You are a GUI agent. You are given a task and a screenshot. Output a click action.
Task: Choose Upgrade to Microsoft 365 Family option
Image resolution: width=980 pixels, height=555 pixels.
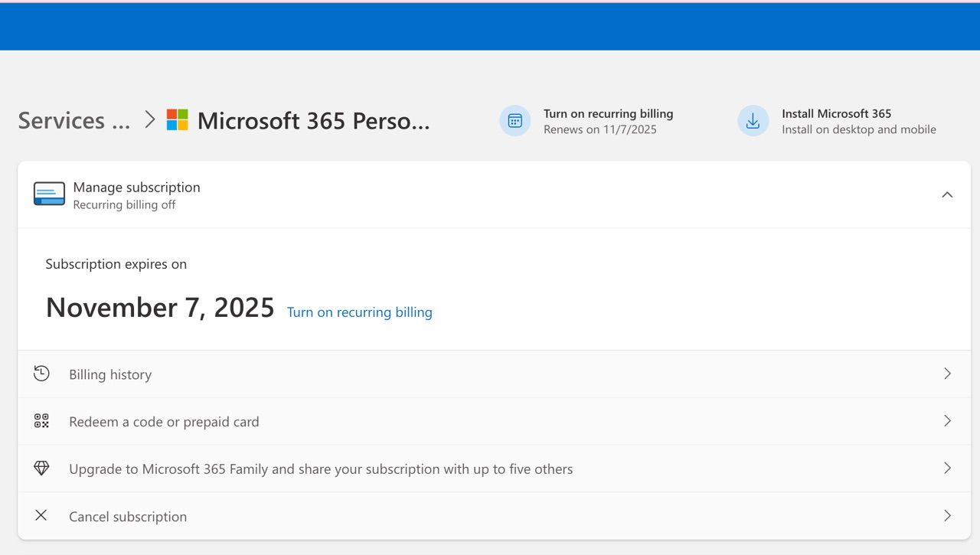pos(320,469)
